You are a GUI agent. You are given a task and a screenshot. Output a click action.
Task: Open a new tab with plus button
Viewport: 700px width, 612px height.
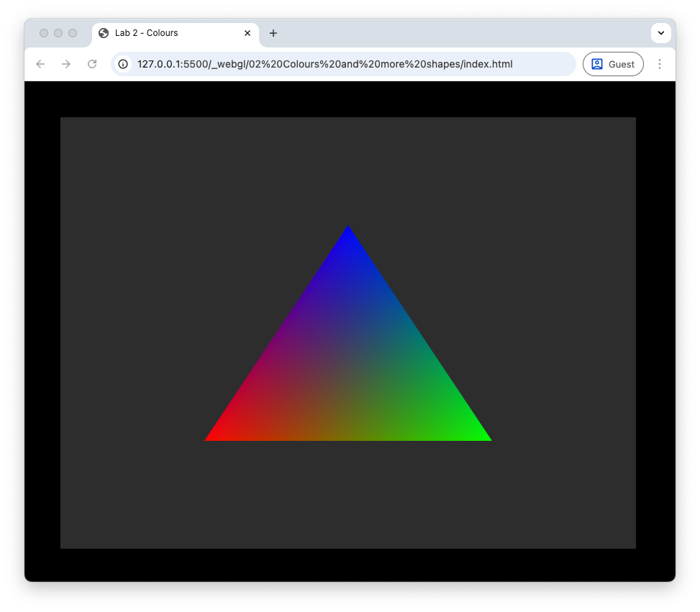(x=273, y=33)
